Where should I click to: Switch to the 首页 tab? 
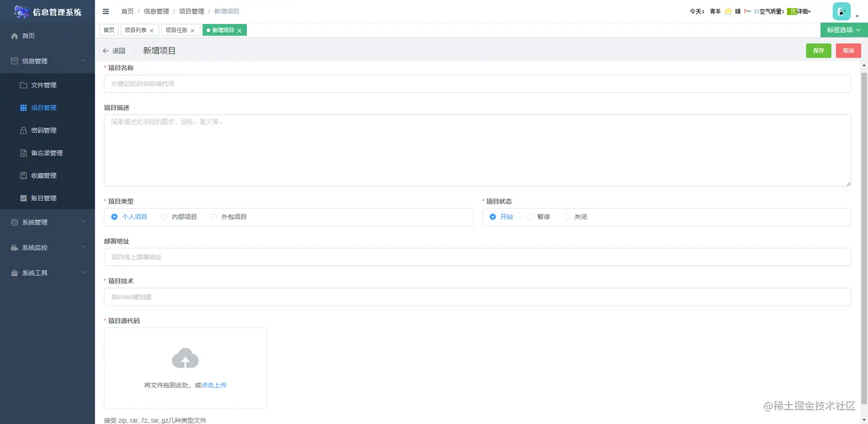coord(109,30)
